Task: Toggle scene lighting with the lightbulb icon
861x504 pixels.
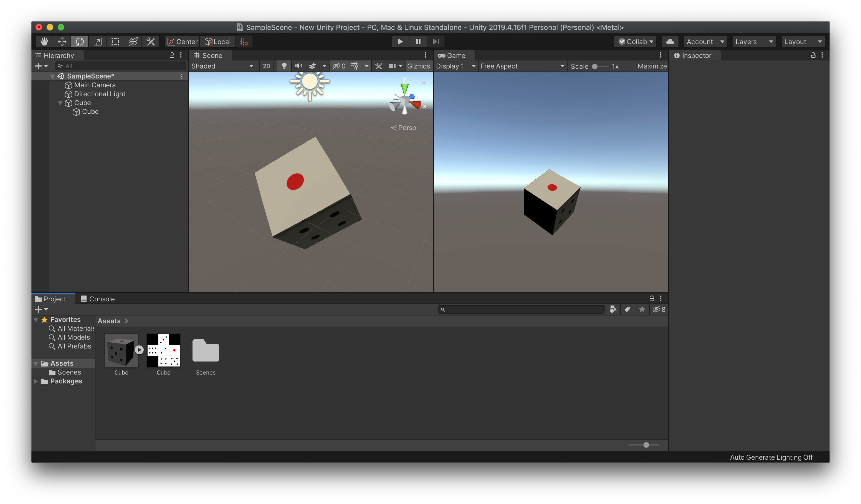Action: coord(284,66)
